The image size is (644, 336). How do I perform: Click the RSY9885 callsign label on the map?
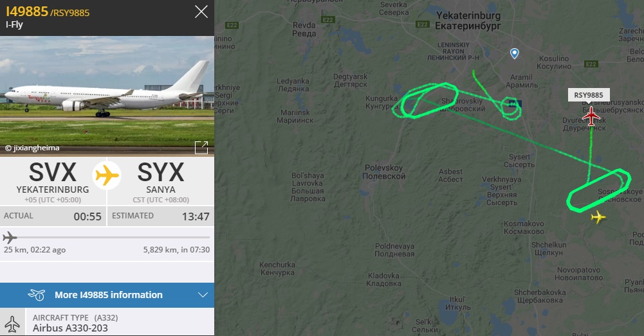pos(589,95)
